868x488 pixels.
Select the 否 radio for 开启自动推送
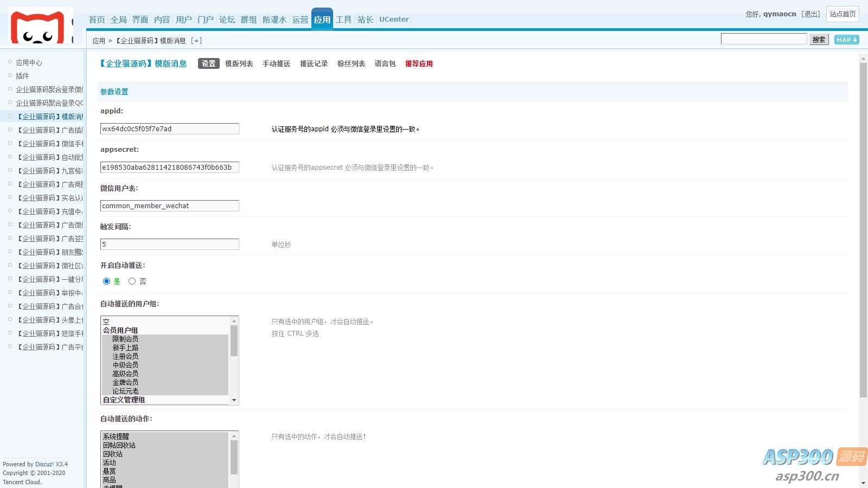click(x=132, y=281)
